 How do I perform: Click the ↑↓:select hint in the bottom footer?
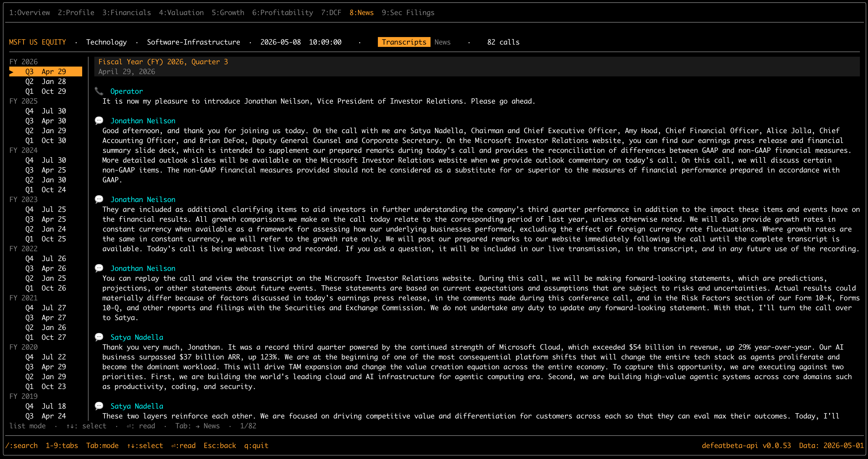(145, 445)
